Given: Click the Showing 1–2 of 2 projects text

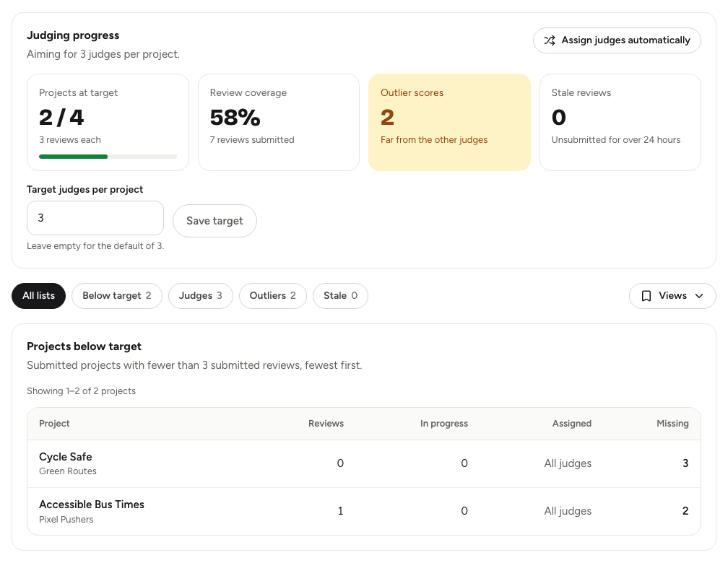Looking at the screenshot, I should [x=81, y=391].
